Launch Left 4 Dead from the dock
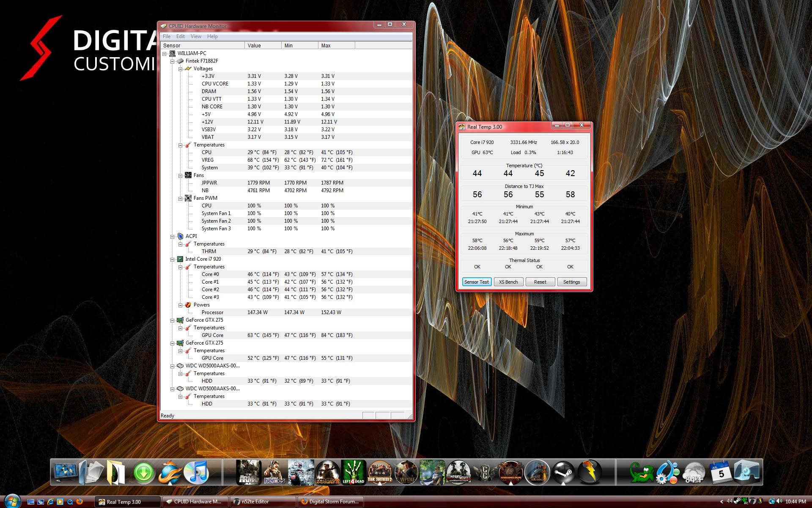Screen dimensions: 812x508 tap(354, 472)
